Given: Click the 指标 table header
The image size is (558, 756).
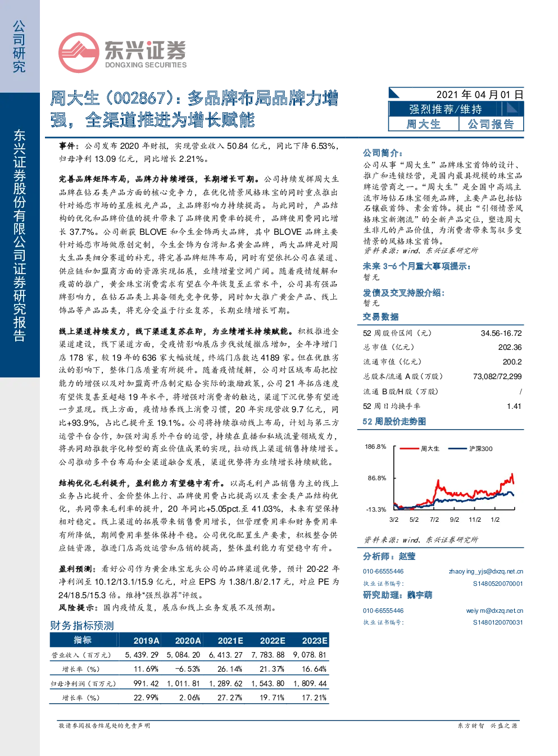Looking at the screenshot, I should pos(83,640).
